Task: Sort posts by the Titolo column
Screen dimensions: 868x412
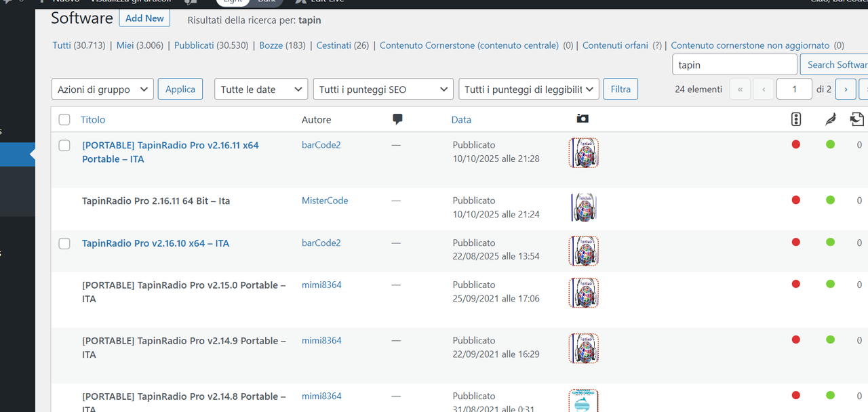Action: [x=93, y=119]
